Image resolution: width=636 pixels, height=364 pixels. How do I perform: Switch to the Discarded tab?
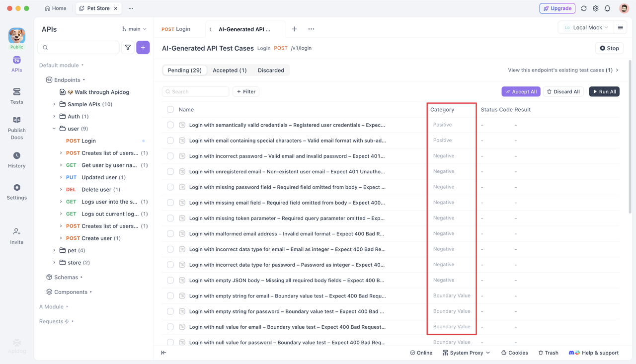click(x=271, y=71)
